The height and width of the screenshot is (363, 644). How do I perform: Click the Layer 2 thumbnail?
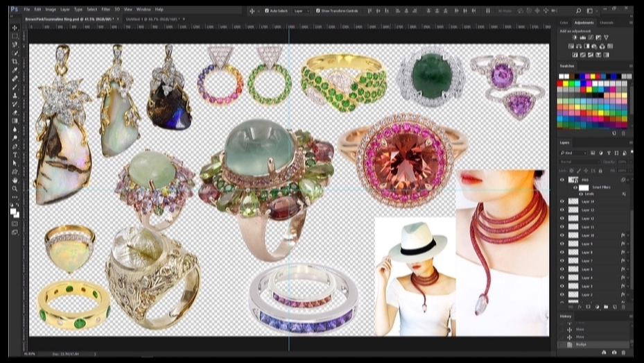573,295
